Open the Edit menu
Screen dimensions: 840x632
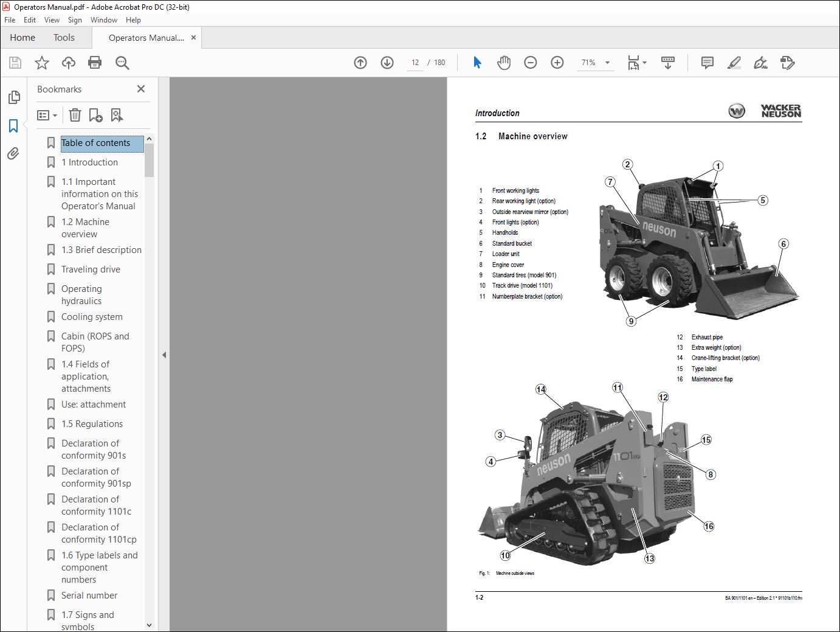30,20
